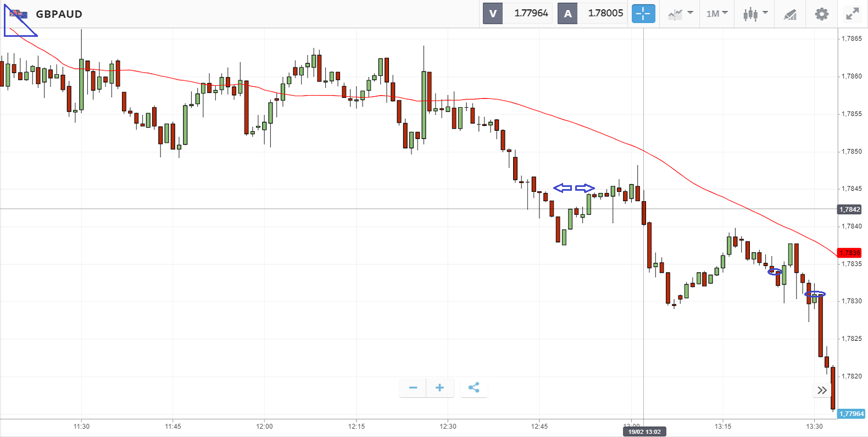868x437 pixels.
Task: Open the compare/indicators chart dropdown
Action: [680, 14]
